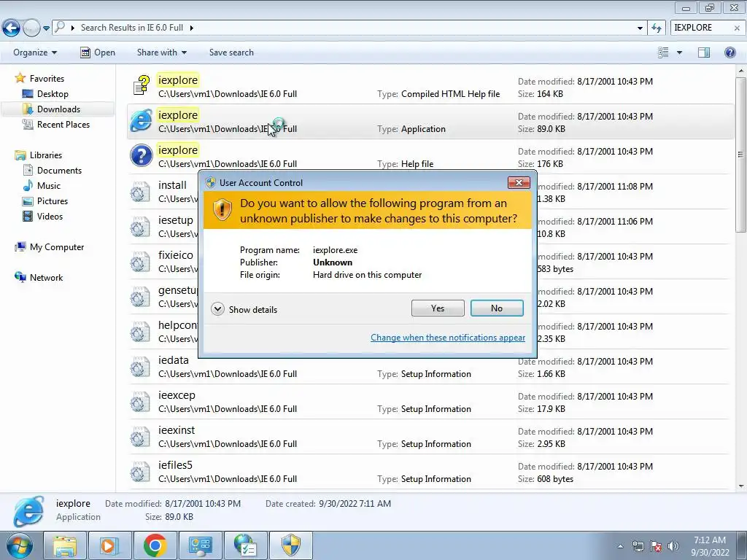
Task: Select the iexplore Application icon in results
Action: (142, 121)
